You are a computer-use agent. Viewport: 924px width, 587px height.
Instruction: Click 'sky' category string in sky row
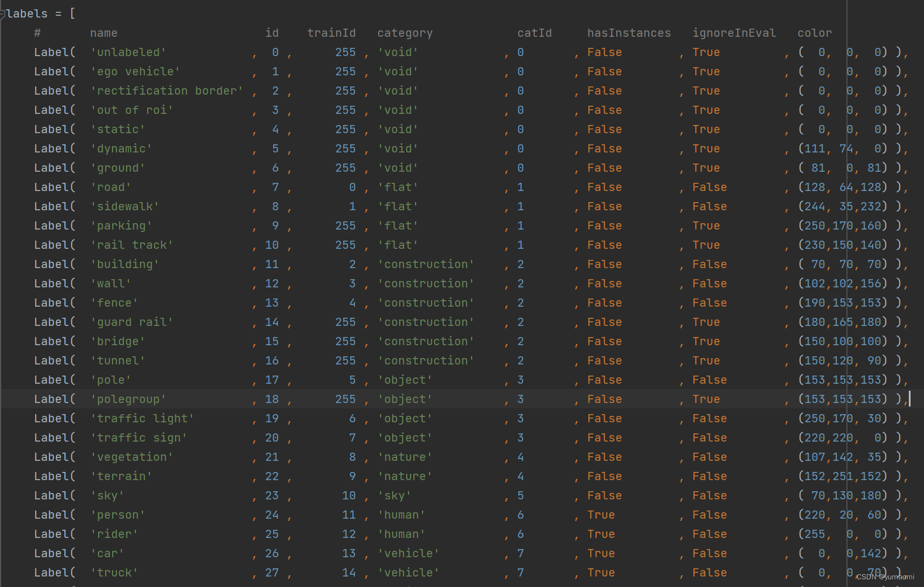point(395,496)
